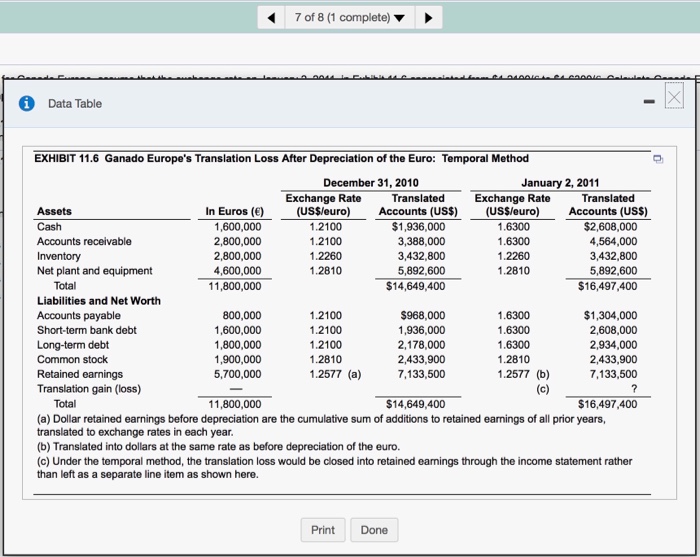Click footnote (b) about same rate translation
700x557 pixels.
[x=218, y=447]
